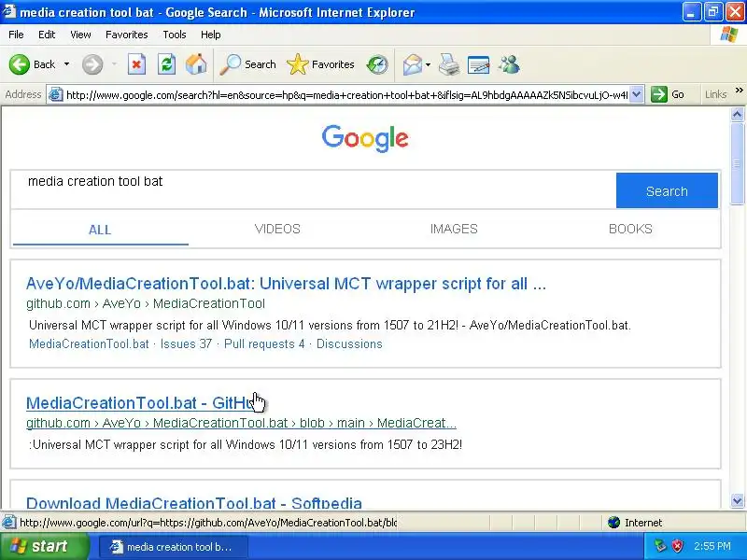Click the scrollbar up arrow
This screenshot has height=560, width=747.
(737, 114)
